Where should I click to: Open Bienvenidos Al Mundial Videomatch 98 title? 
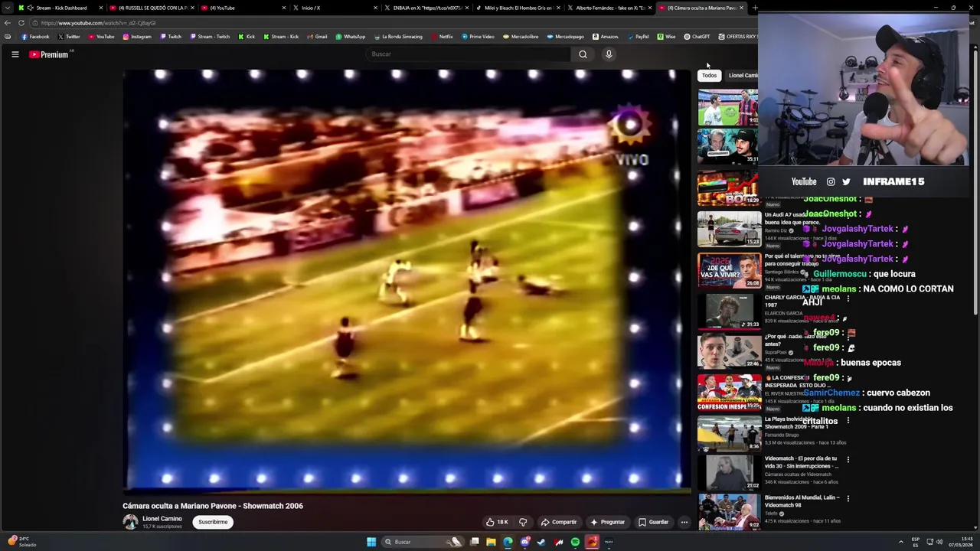click(x=802, y=500)
